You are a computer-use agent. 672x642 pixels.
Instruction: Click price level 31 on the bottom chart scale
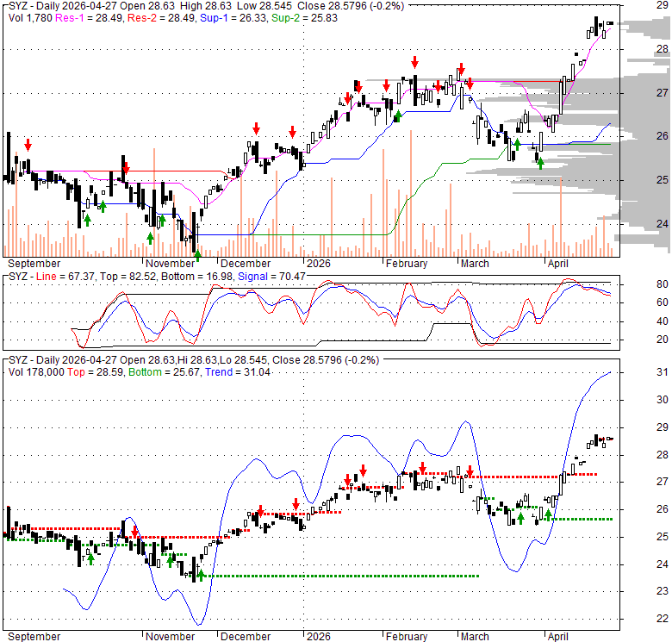coord(663,372)
